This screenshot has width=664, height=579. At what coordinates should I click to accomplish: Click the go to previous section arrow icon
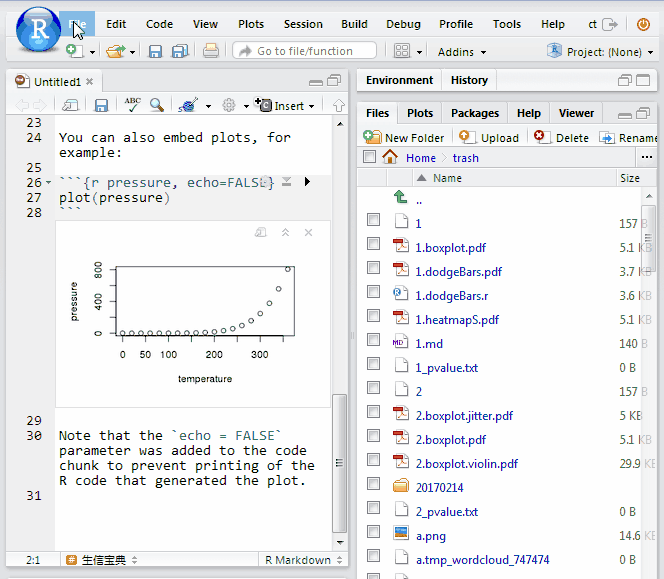[x=338, y=105]
